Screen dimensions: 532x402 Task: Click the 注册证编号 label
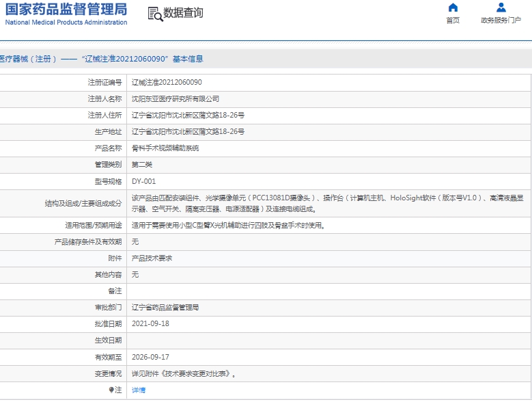point(105,82)
